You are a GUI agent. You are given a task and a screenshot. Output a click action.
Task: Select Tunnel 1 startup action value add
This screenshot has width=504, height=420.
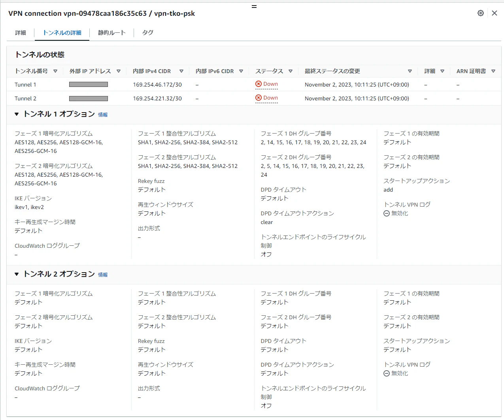[x=388, y=190]
